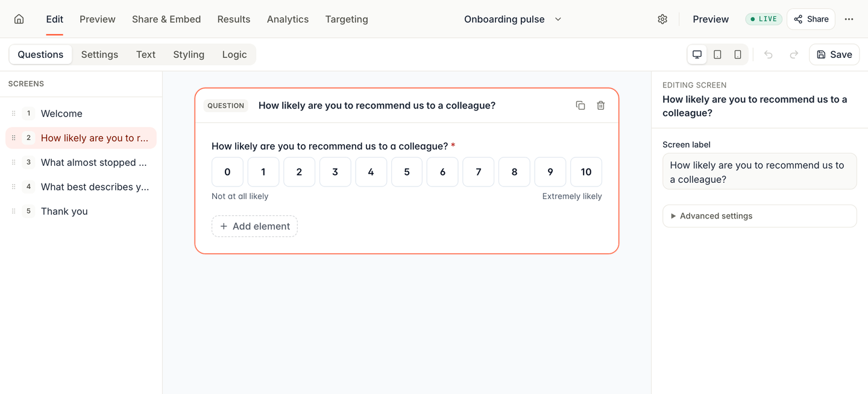Select the What almost stopped screen
Viewport: 868px width, 394px height.
(81, 162)
